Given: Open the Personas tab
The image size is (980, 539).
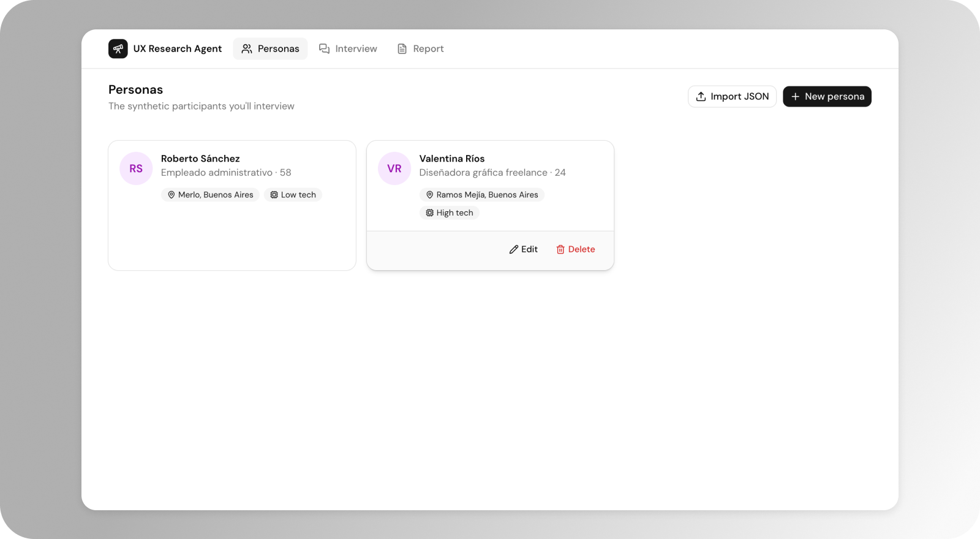Looking at the screenshot, I should [270, 48].
